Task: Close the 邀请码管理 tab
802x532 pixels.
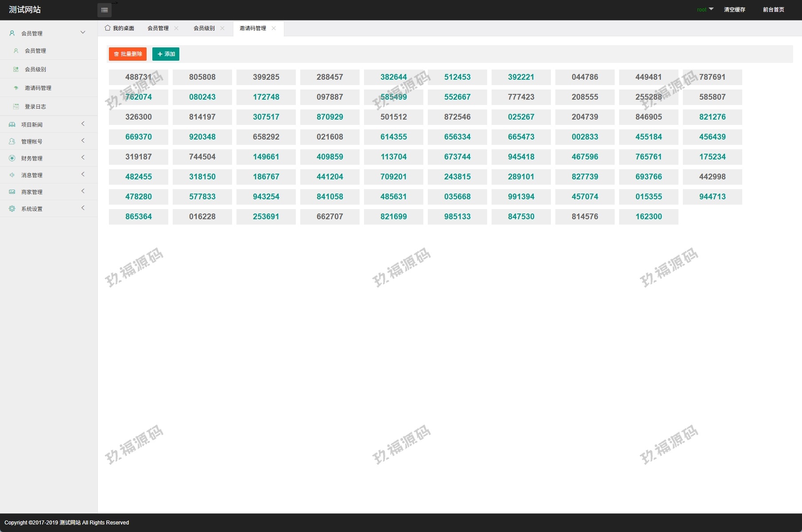Action: tap(274, 28)
